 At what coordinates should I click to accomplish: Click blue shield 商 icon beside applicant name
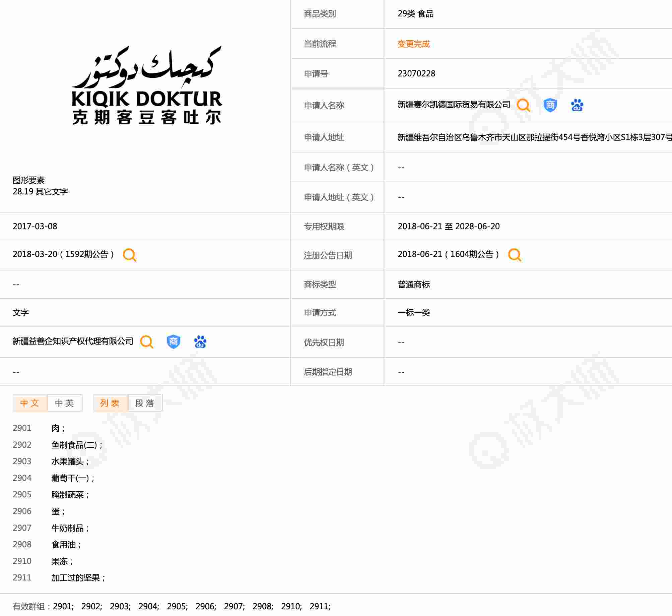pos(550,105)
